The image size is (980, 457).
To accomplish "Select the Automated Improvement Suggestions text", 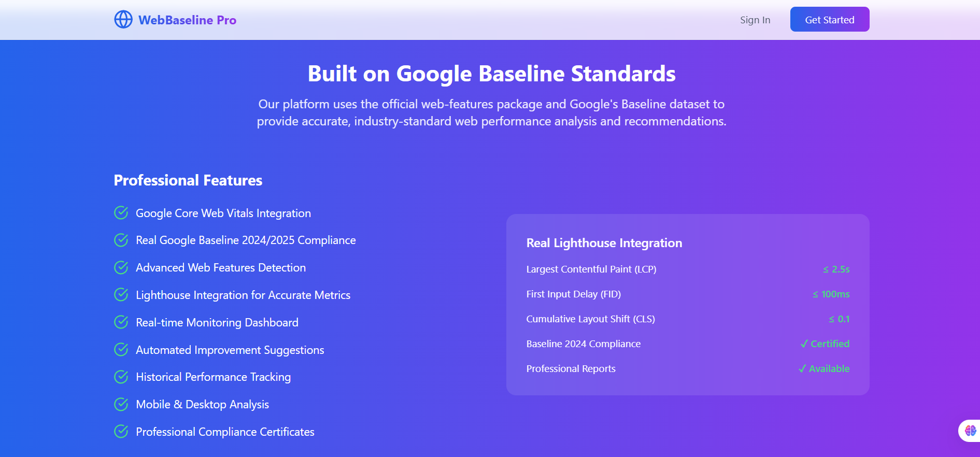I will point(230,350).
